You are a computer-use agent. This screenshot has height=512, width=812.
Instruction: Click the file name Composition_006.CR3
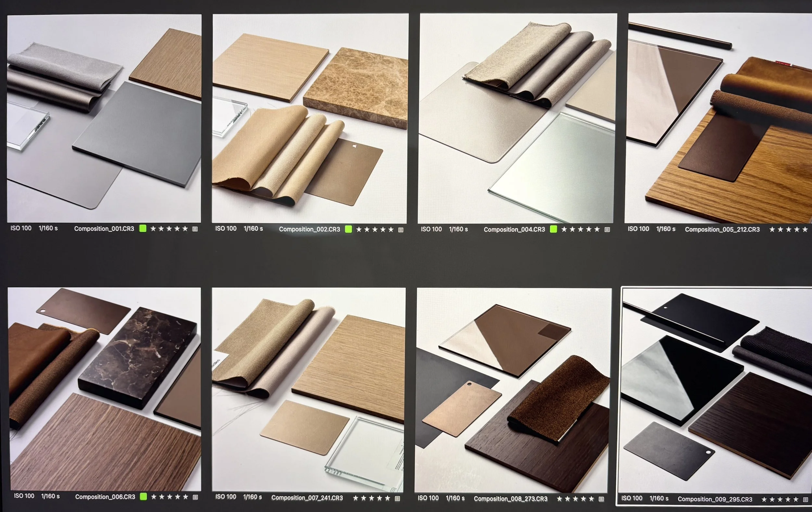click(x=105, y=497)
